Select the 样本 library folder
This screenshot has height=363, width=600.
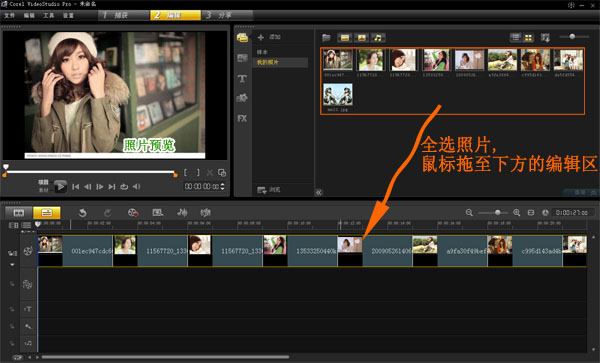[x=262, y=52]
